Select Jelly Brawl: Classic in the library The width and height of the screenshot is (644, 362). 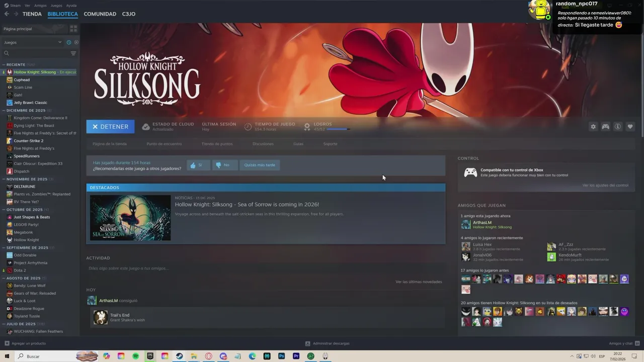point(30,103)
